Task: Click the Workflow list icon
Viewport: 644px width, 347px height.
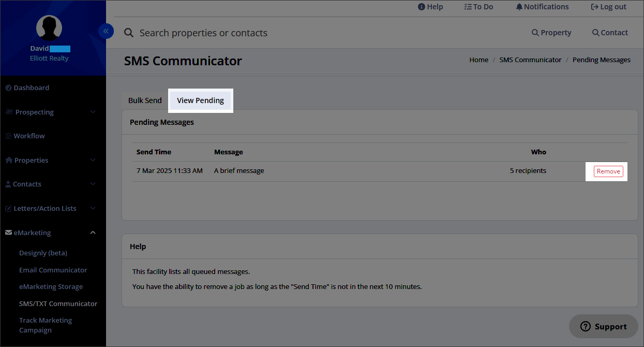Action: [8, 136]
